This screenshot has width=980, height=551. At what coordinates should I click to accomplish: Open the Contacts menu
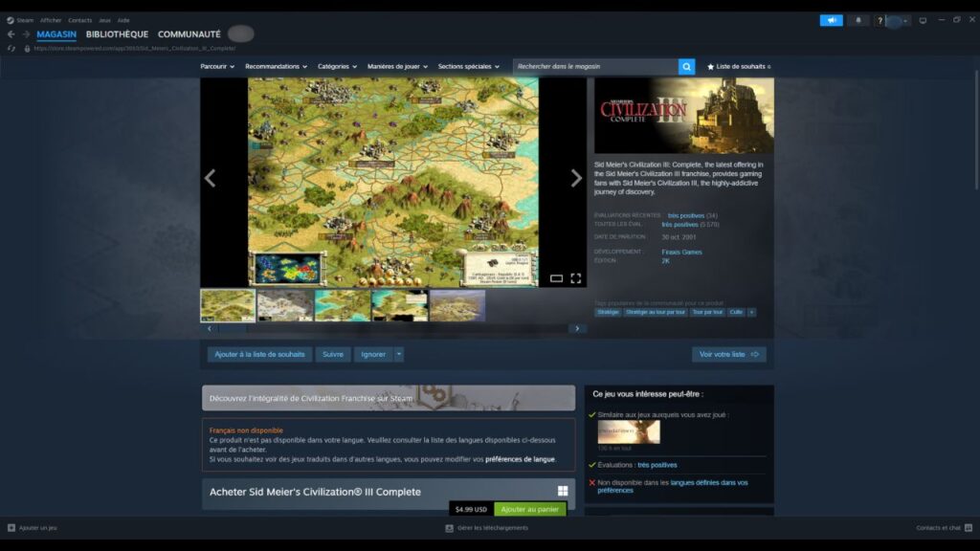pyautogui.click(x=80, y=20)
